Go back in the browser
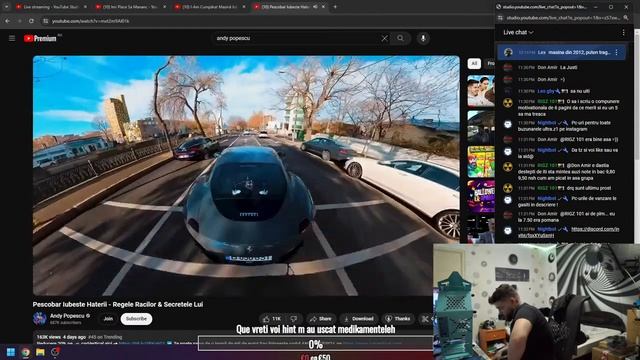The image size is (640, 360). click(x=8, y=21)
